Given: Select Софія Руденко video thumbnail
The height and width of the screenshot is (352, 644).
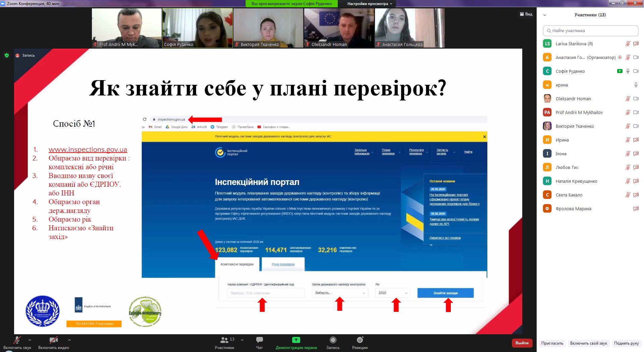Looking at the screenshot, I should [x=197, y=28].
